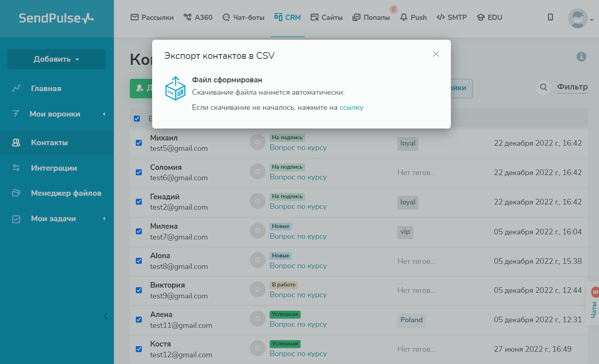The image size is (599, 364).
Task: Uncheck the Михаил contact checkbox
Action: [139, 143]
